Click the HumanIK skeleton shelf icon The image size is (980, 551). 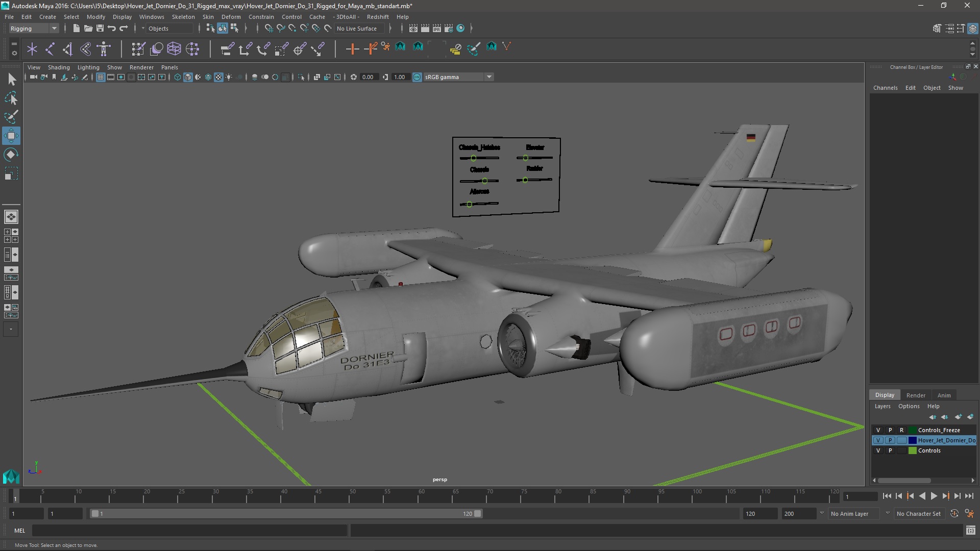pyautogui.click(x=104, y=49)
